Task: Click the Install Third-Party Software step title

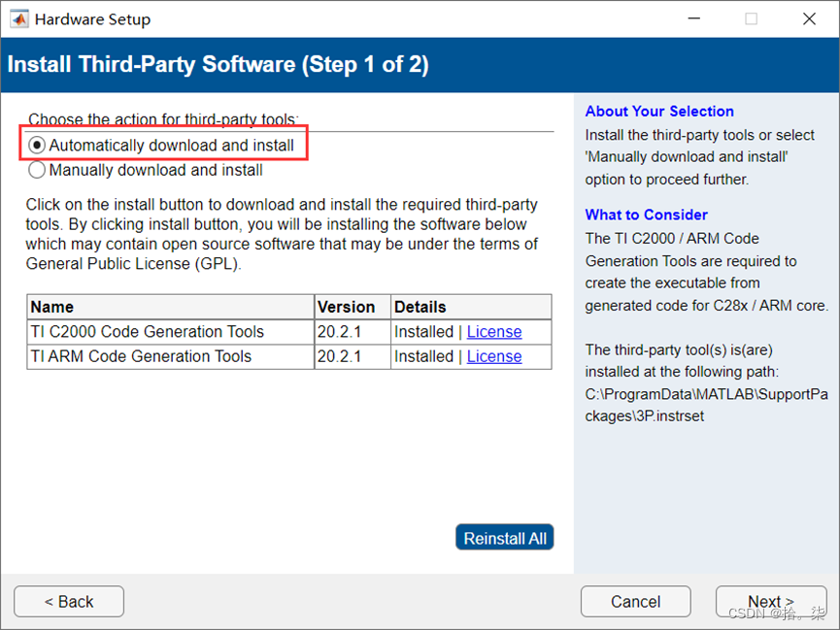Action: (x=218, y=64)
